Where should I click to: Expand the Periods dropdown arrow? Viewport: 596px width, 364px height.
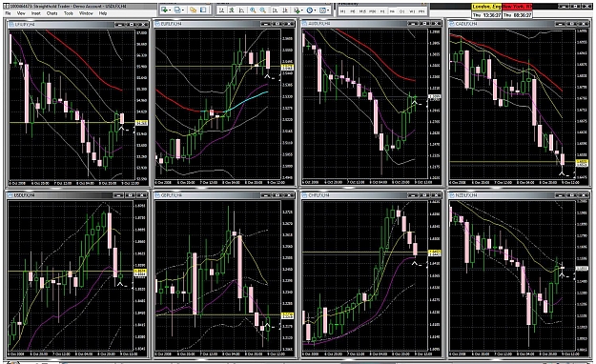pos(315,10)
